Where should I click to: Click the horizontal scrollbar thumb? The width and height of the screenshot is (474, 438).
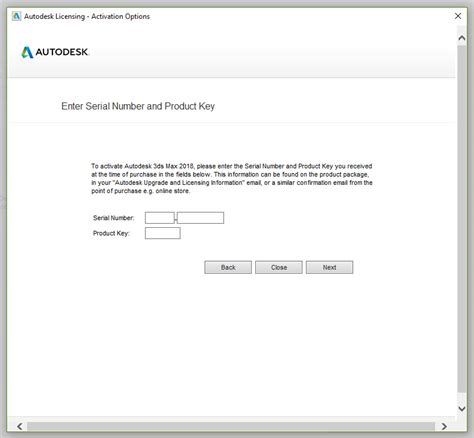click(231, 426)
